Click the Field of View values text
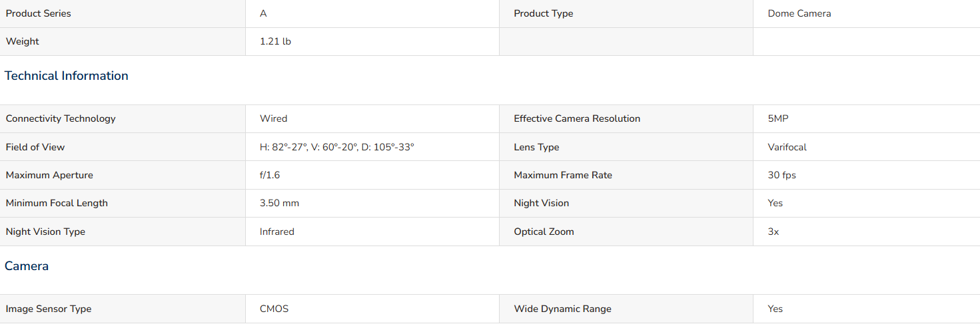This screenshot has width=980, height=330. pos(337,147)
